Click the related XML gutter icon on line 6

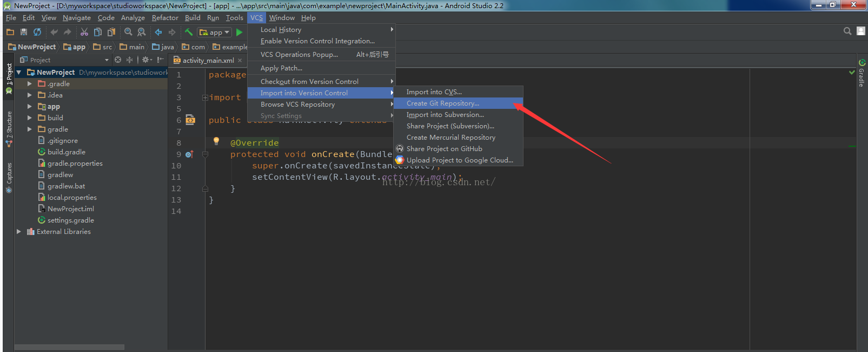[x=190, y=120]
